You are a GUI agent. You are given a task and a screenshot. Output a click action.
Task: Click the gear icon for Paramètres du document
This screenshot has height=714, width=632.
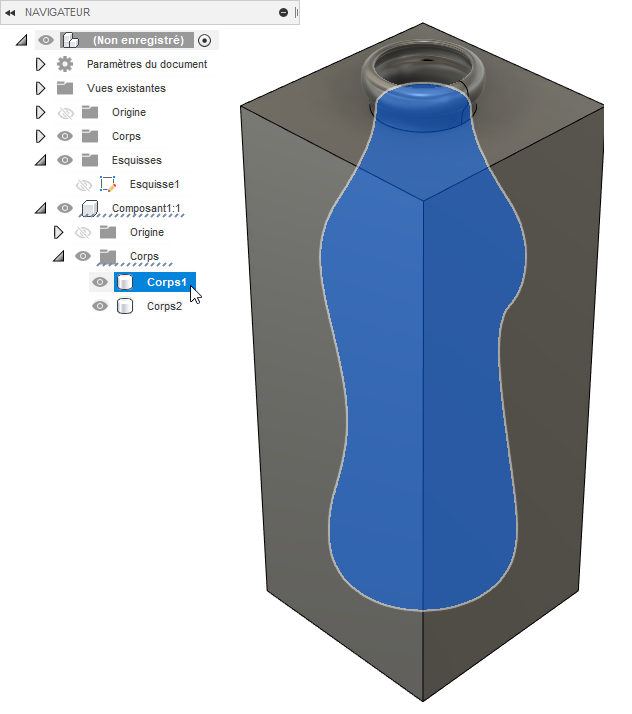pyautogui.click(x=65, y=64)
